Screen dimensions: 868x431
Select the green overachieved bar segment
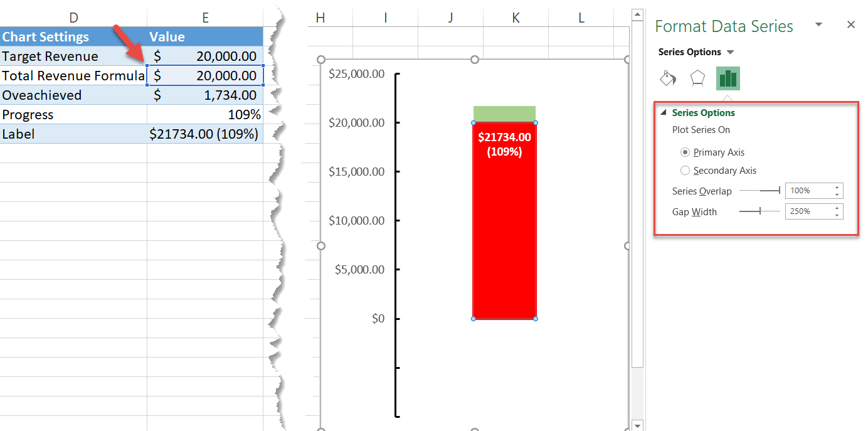click(x=504, y=114)
